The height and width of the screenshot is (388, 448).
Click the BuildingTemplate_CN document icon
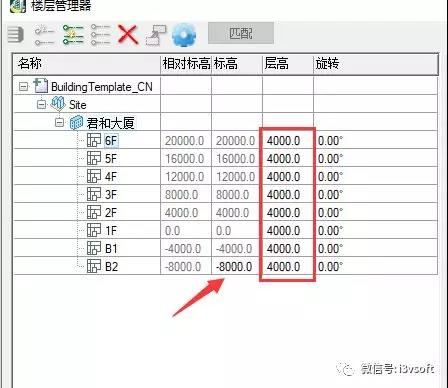point(40,86)
